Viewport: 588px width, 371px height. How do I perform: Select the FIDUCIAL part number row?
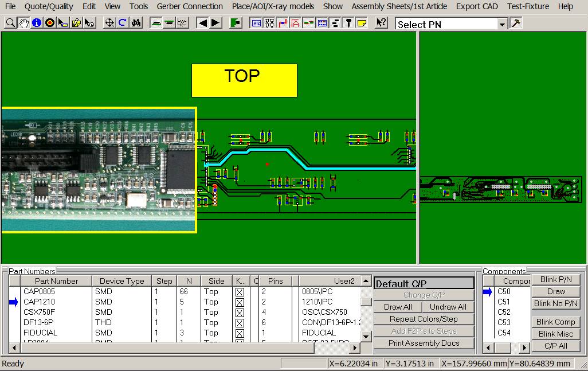185,333
